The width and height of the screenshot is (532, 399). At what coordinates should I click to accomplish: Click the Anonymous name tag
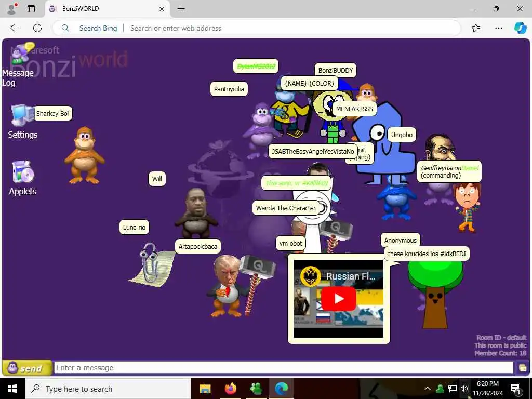[401, 240]
